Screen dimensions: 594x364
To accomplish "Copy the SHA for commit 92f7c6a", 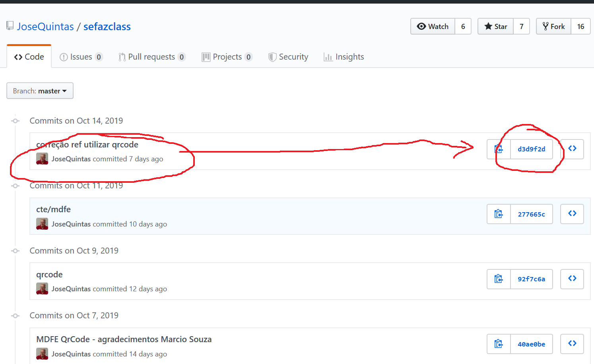I will (x=499, y=279).
